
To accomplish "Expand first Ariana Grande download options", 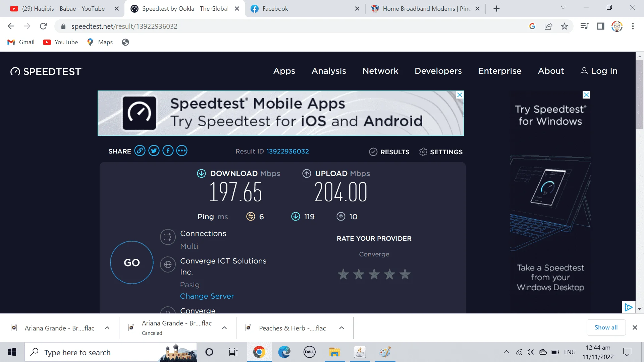I will [107, 328].
